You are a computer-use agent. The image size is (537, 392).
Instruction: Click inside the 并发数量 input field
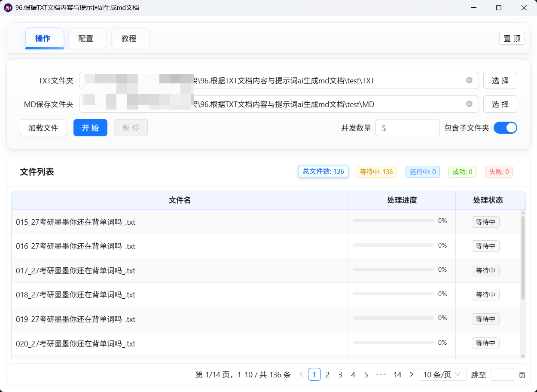coord(407,128)
